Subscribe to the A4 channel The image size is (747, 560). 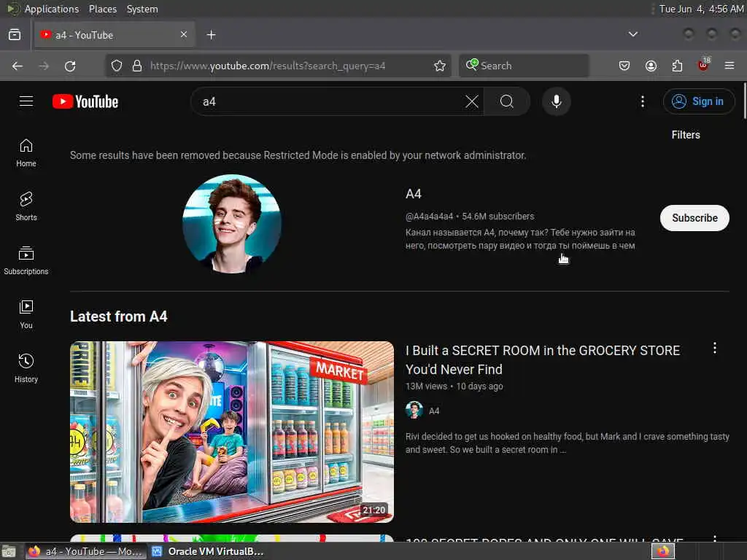click(x=694, y=218)
